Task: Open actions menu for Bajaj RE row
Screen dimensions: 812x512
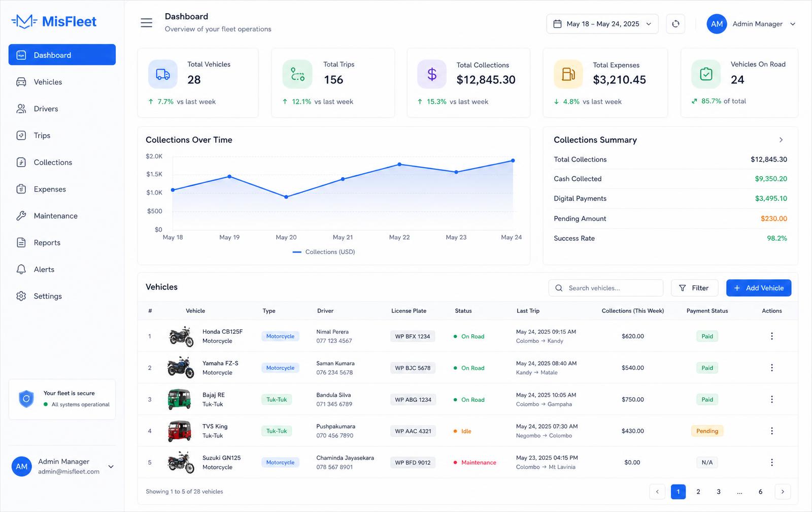Action: click(x=772, y=399)
